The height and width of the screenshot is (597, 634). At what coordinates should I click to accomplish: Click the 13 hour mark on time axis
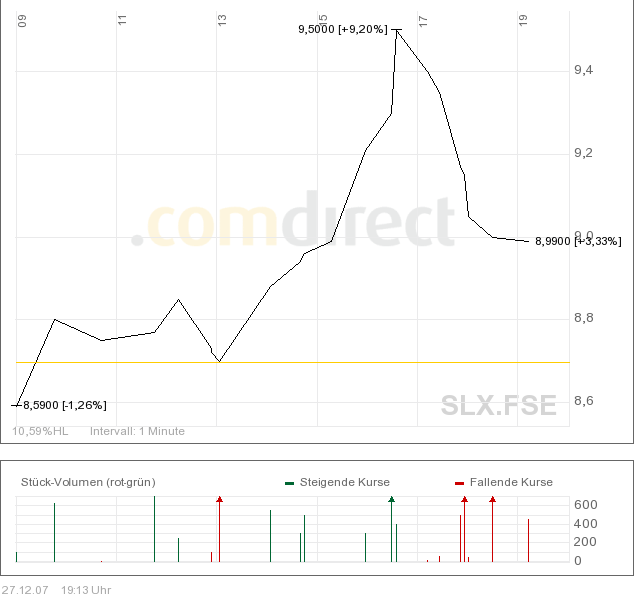coord(222,19)
